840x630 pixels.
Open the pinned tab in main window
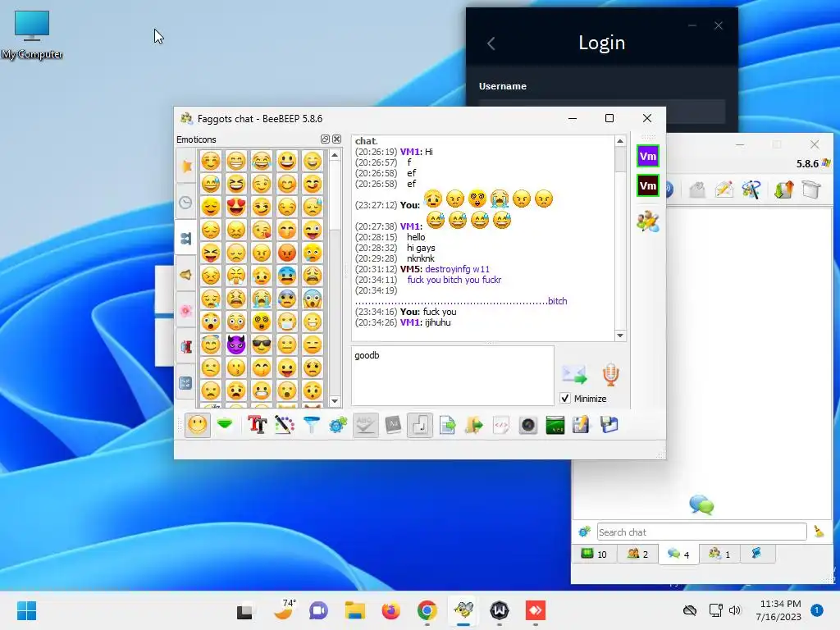click(x=756, y=554)
